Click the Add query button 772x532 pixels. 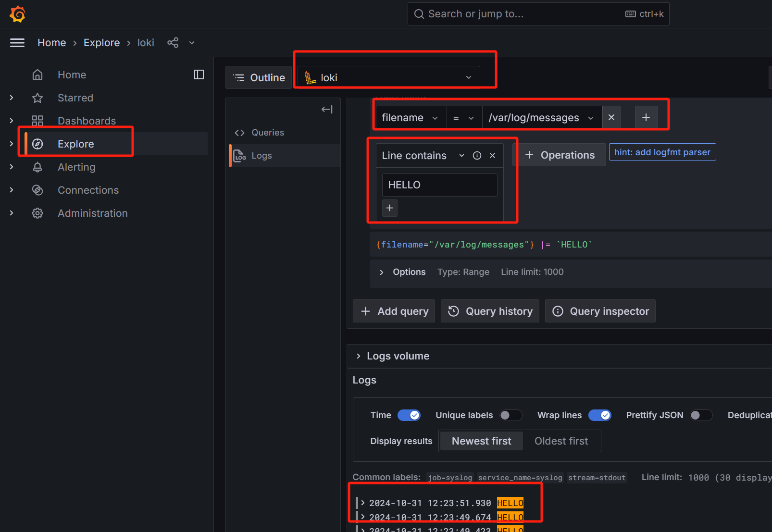click(394, 311)
